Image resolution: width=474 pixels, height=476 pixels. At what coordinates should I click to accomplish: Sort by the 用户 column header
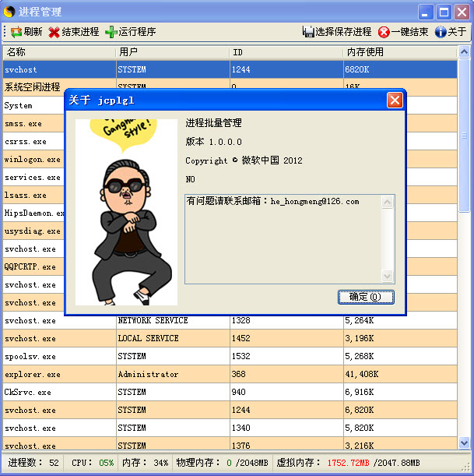point(173,52)
